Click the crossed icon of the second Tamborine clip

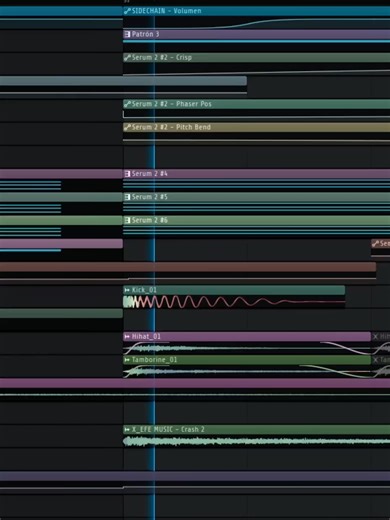375,360
